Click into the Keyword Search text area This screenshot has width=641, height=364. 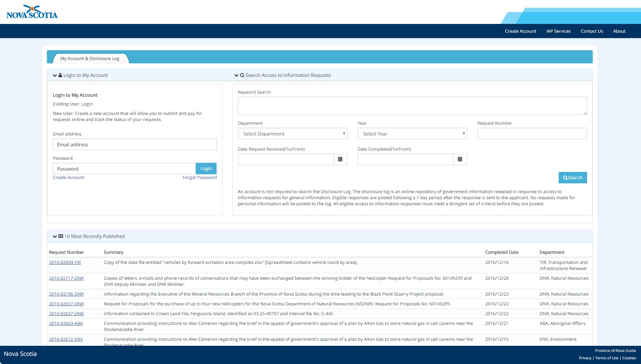pyautogui.click(x=412, y=106)
